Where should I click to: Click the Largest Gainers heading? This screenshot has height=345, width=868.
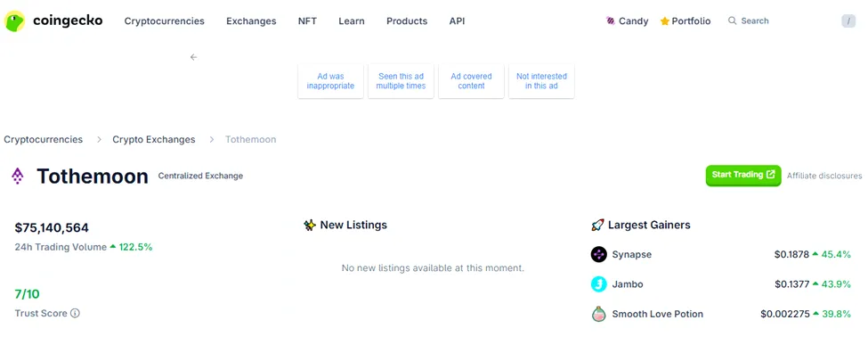point(649,226)
